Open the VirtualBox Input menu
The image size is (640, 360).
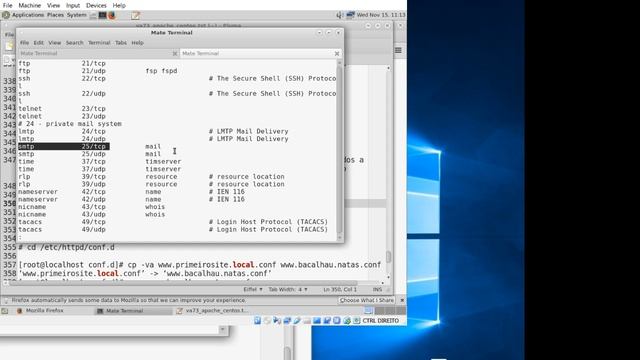(73, 5)
